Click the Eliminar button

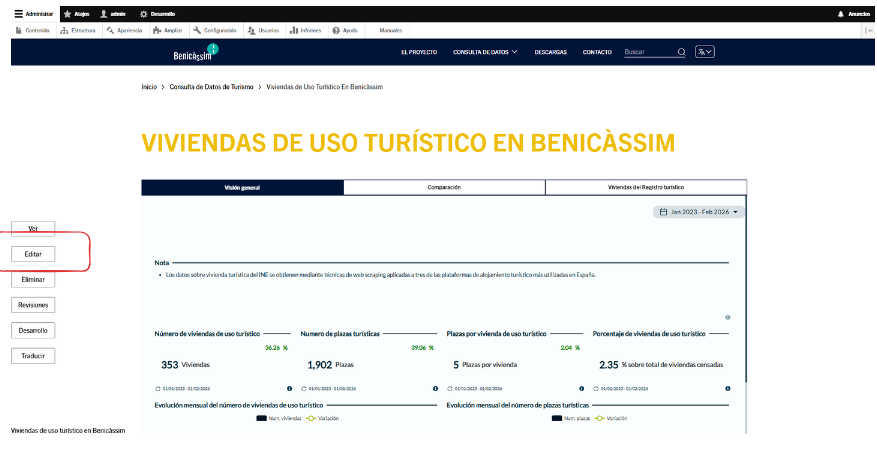[33, 280]
